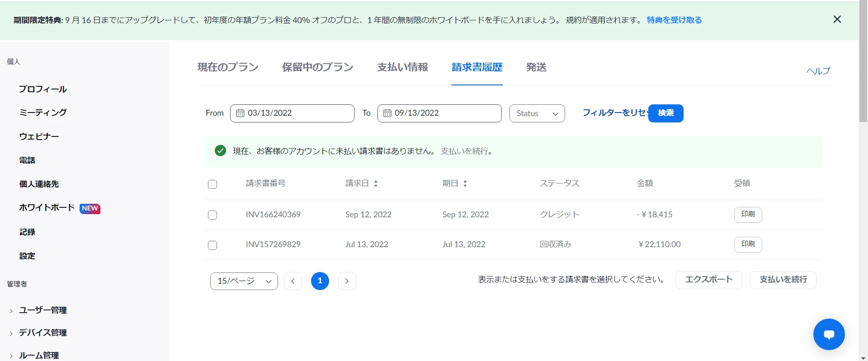Image resolution: width=868 pixels, height=361 pixels.
Task: Click invoice number INV157269829
Action: coord(273,244)
